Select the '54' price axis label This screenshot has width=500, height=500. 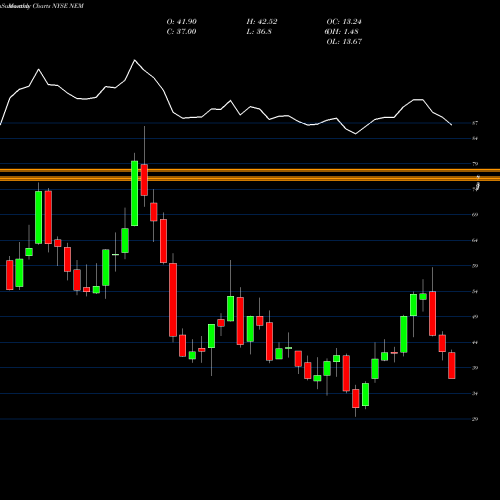click(475, 292)
